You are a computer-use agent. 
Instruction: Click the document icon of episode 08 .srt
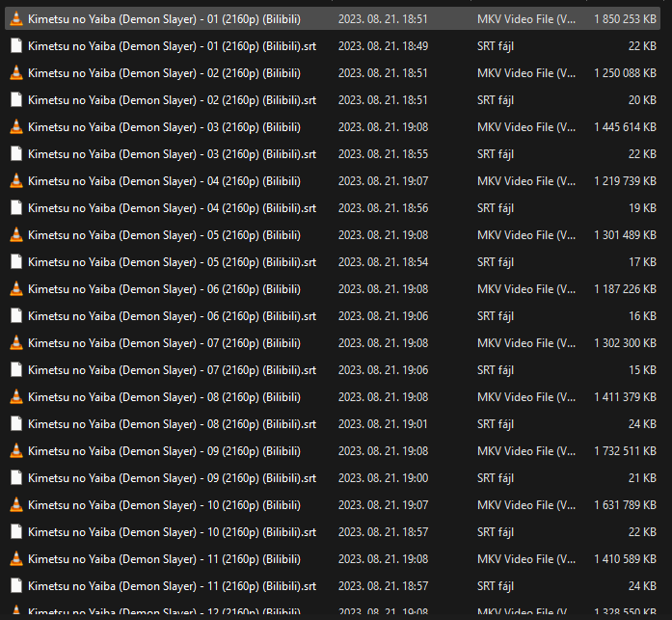(x=16, y=423)
